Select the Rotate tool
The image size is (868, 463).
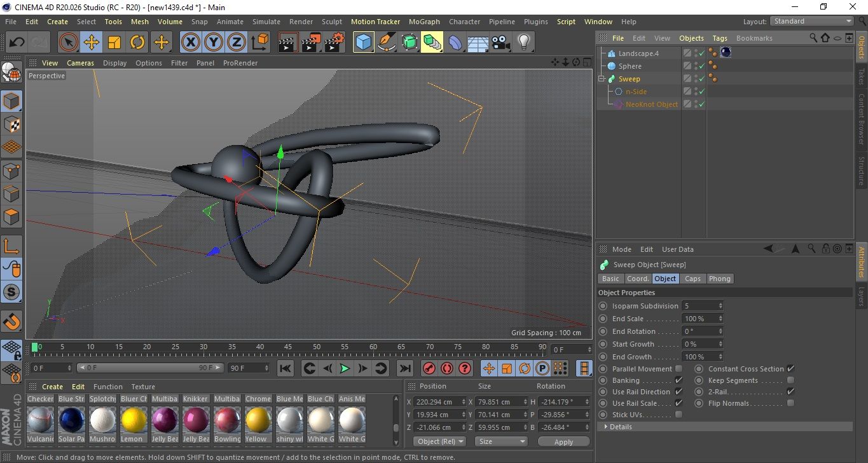point(137,43)
